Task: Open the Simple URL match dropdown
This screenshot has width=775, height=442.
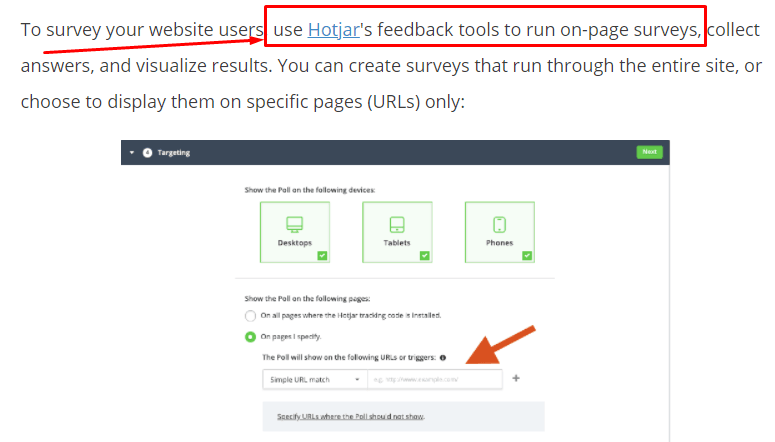Action: click(315, 379)
